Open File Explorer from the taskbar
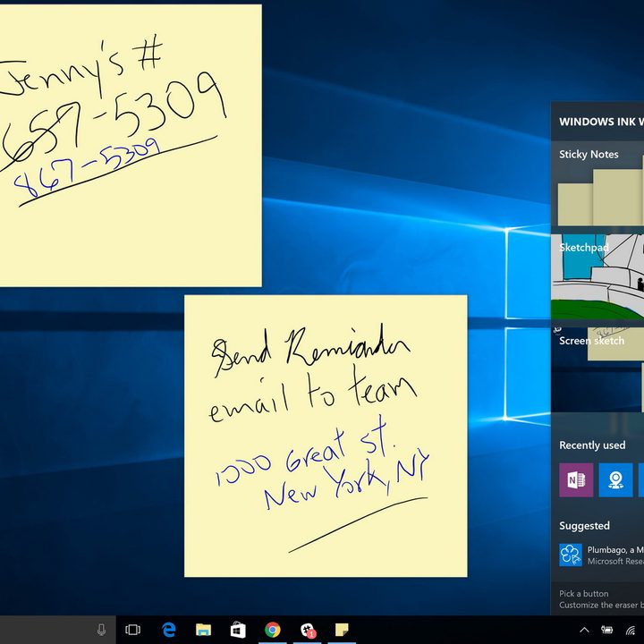This screenshot has height=644, width=644. (203, 630)
